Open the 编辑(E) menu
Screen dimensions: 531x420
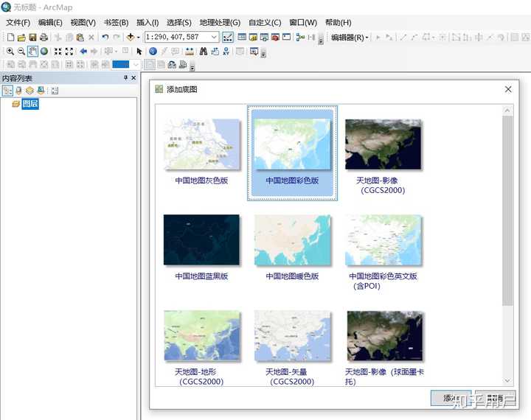[50, 23]
